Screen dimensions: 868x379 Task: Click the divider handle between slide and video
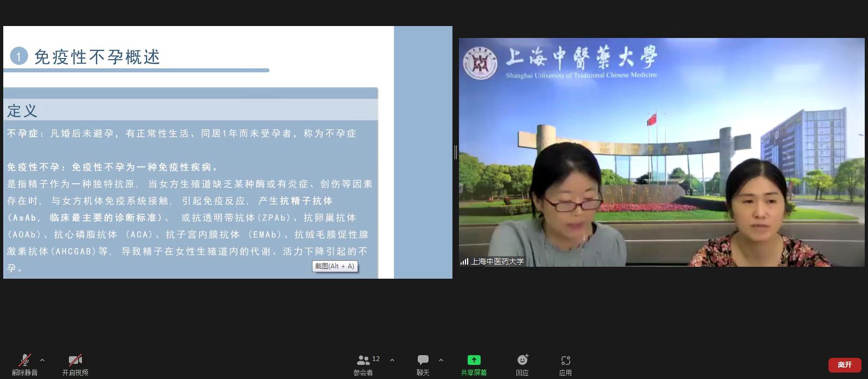pyautogui.click(x=455, y=152)
